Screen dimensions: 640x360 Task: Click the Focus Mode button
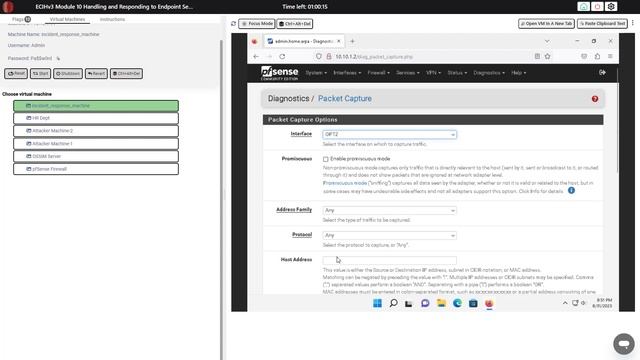257,24
